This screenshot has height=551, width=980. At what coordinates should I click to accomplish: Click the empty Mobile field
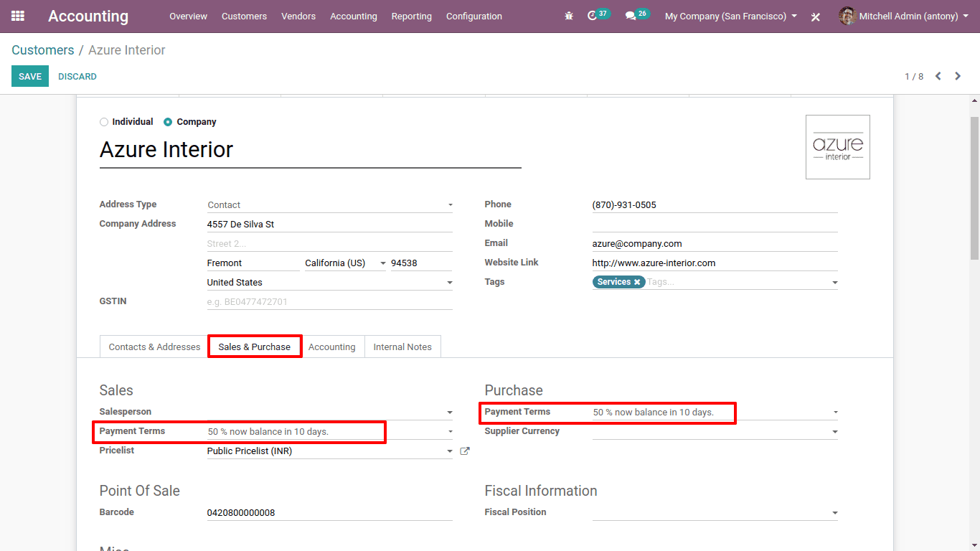pos(715,225)
